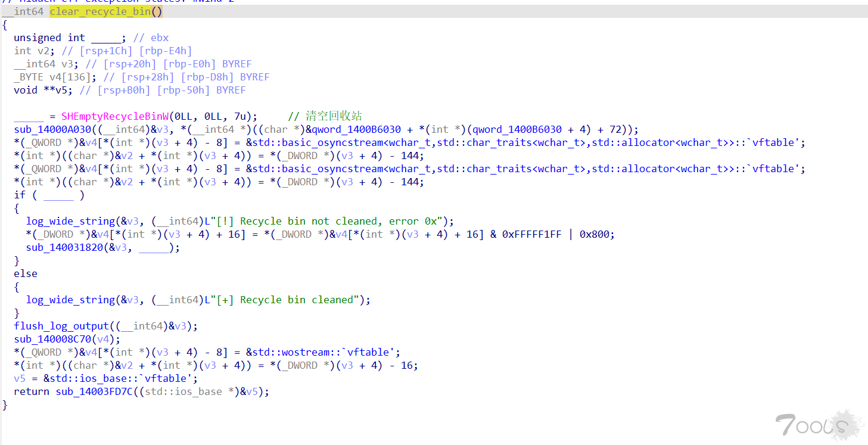This screenshot has width=868, height=445.
Task: Jump to sub_14003FD7C in return statement
Action: click(97, 391)
